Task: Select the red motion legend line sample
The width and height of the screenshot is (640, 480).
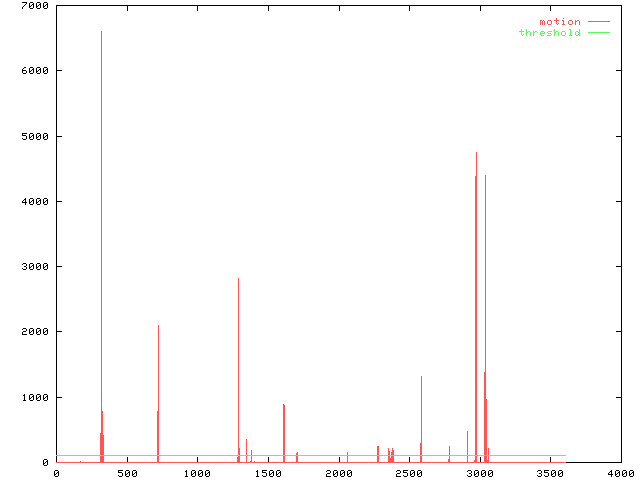Action: tap(598, 21)
